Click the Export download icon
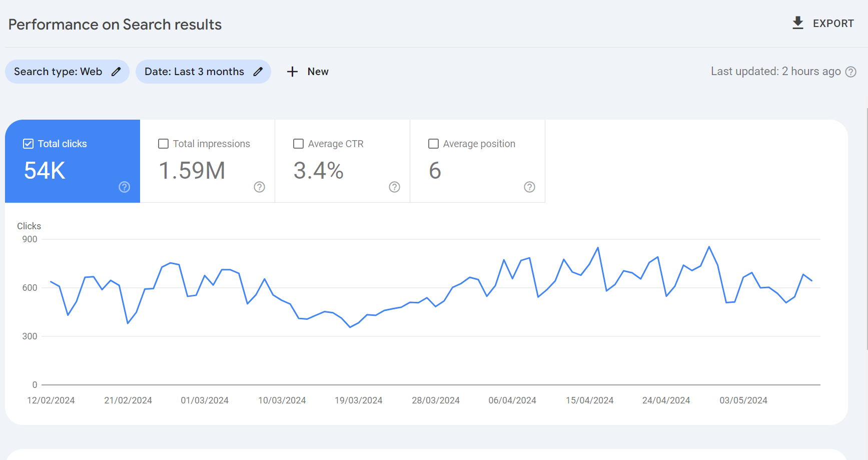868x460 pixels. (797, 23)
